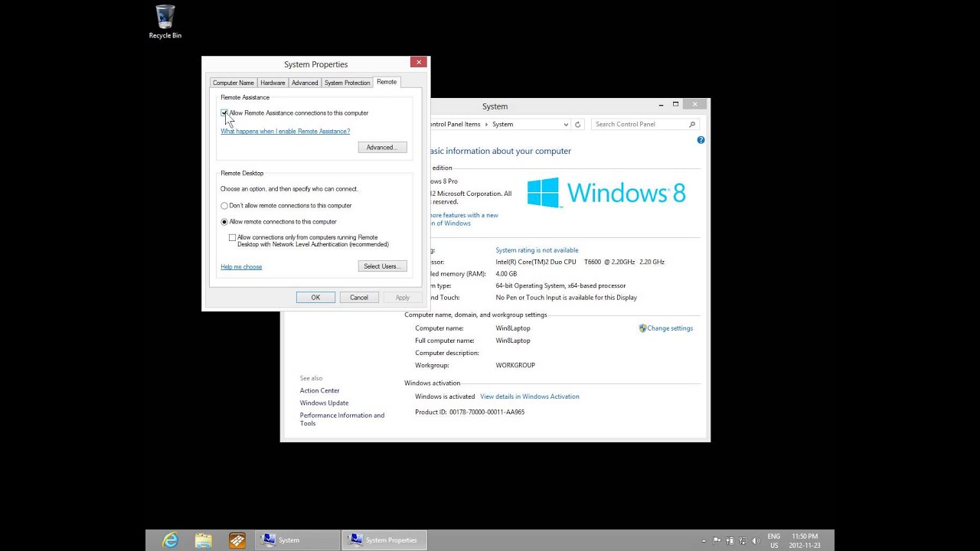The height and width of the screenshot is (551, 980).
Task: Click the 4.00 GB memory value
Action: [x=506, y=274]
